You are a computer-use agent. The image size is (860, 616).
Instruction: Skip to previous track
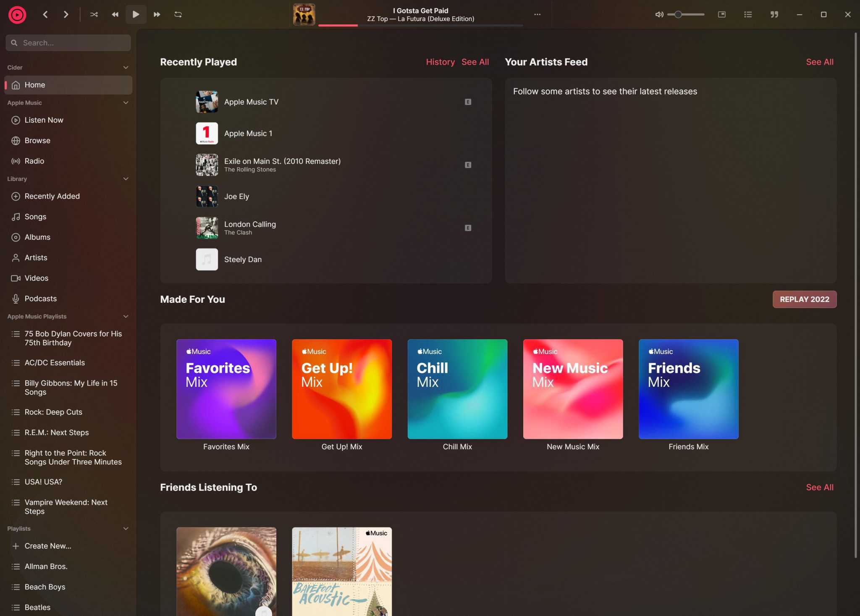pos(115,15)
